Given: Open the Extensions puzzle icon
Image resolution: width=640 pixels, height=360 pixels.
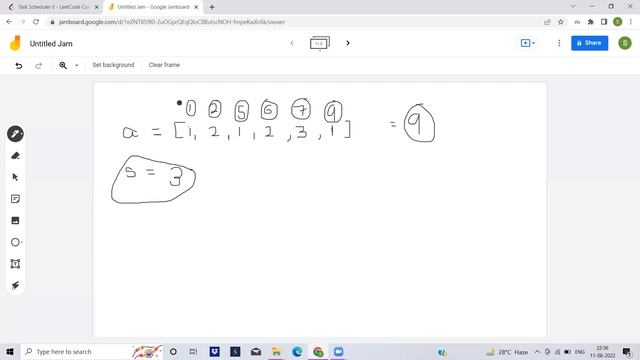Looking at the screenshot, I should (591, 22).
